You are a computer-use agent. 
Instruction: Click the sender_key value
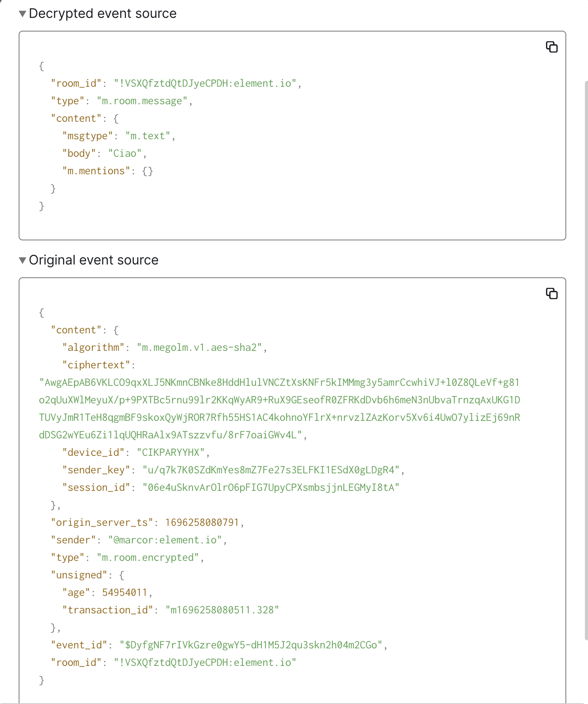pyautogui.click(x=271, y=470)
